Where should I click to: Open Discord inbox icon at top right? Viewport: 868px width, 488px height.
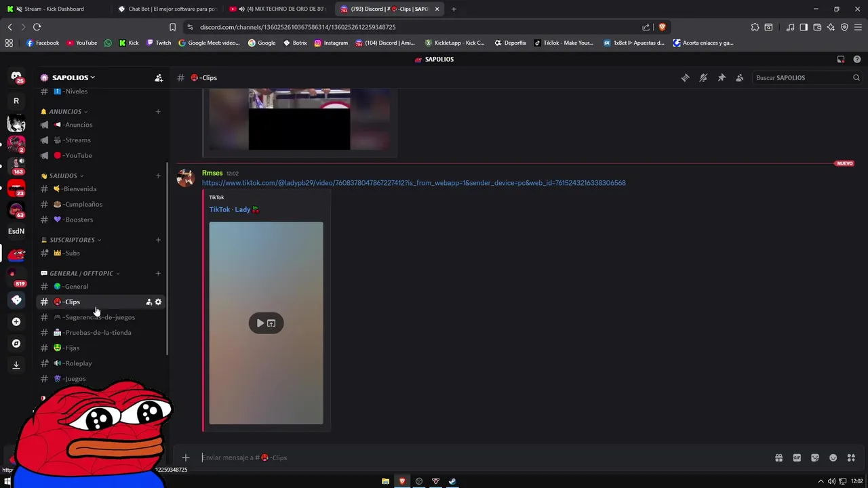[841, 60]
